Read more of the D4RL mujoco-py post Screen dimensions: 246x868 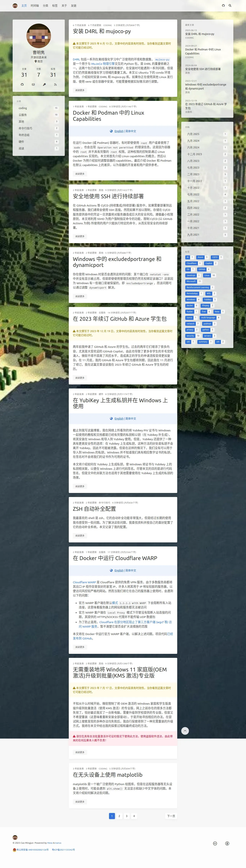point(80,90)
